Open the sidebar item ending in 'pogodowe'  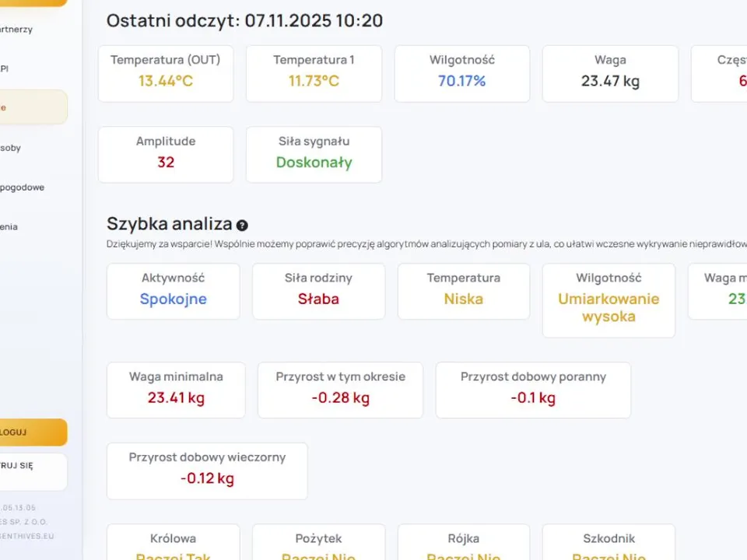[x=23, y=187]
